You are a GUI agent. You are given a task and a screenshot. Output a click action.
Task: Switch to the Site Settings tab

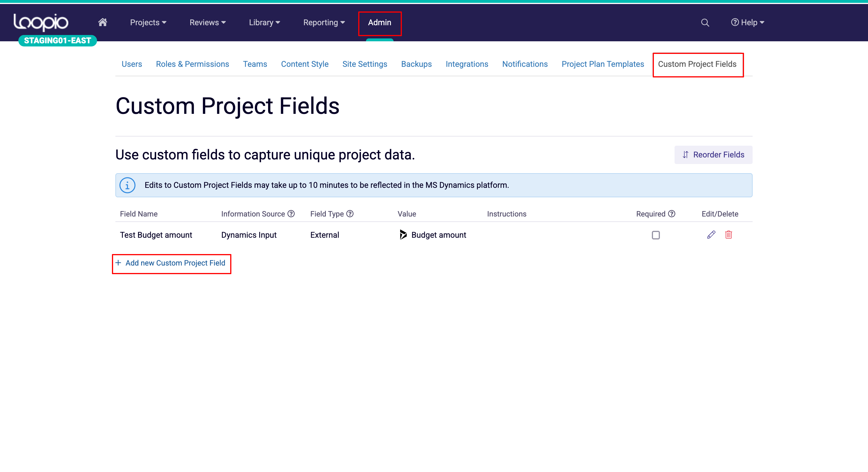tap(365, 64)
